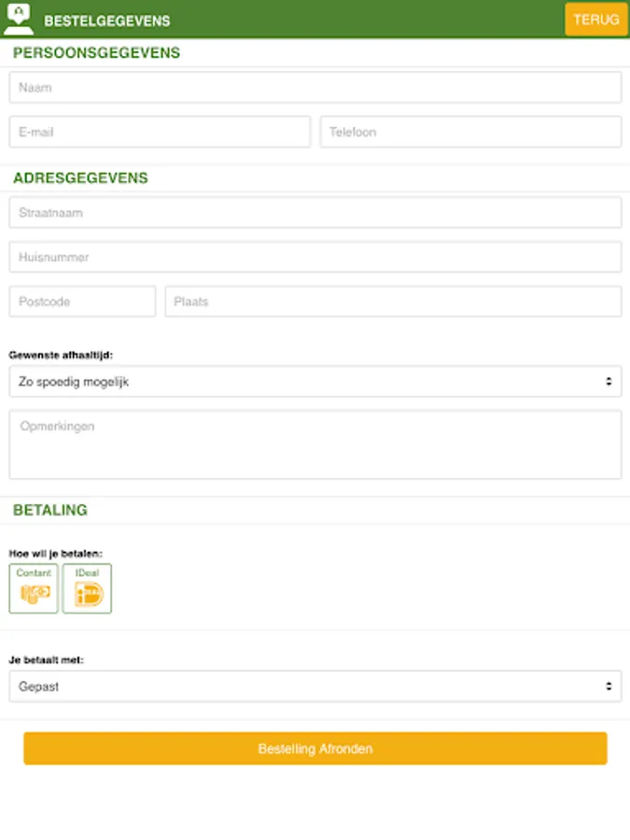Image resolution: width=630 pixels, height=840 pixels.
Task: Click the PERSOONSGEGEVENS section heading
Action: (x=96, y=52)
